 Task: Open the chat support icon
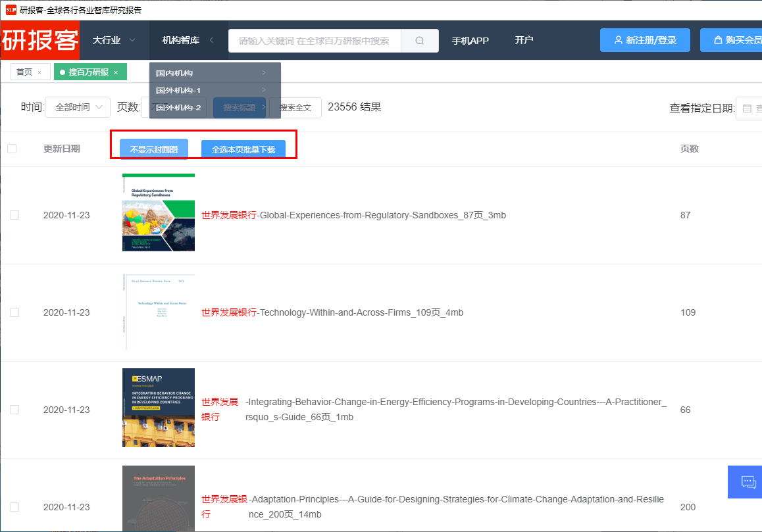pos(748,482)
